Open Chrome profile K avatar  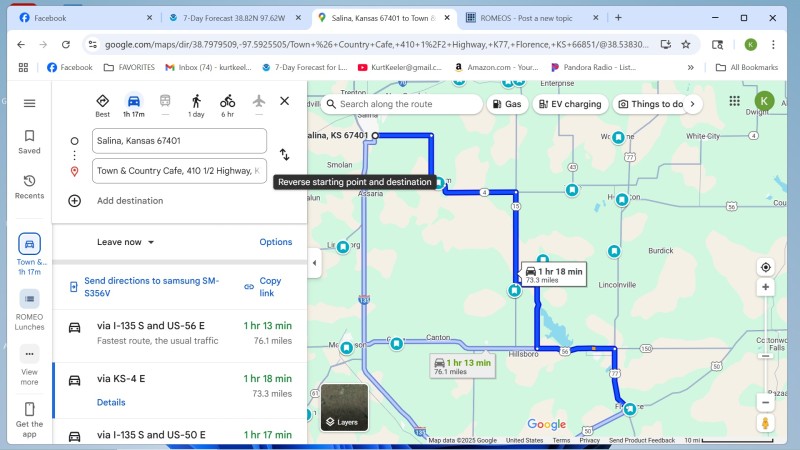tap(751, 44)
